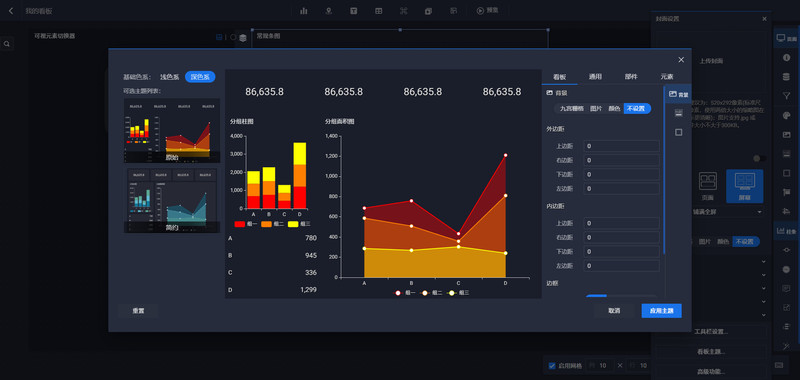Screen dimensions: 800x380
Task: Click the palette icon in right sidebar
Action: pos(786,116)
